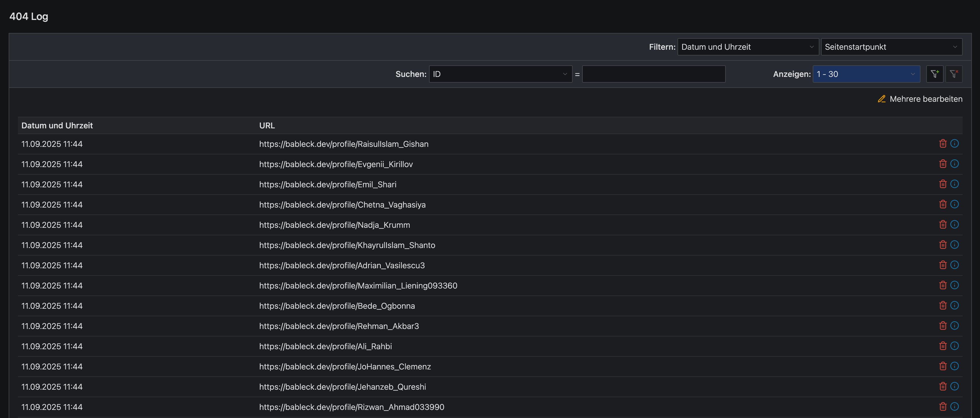The image size is (980, 418).
Task: Delete the Bede_Ogbonna log entry
Action: pyautogui.click(x=942, y=305)
